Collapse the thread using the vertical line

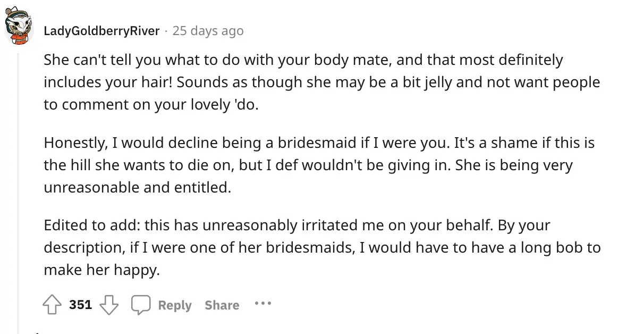[x=18, y=186]
